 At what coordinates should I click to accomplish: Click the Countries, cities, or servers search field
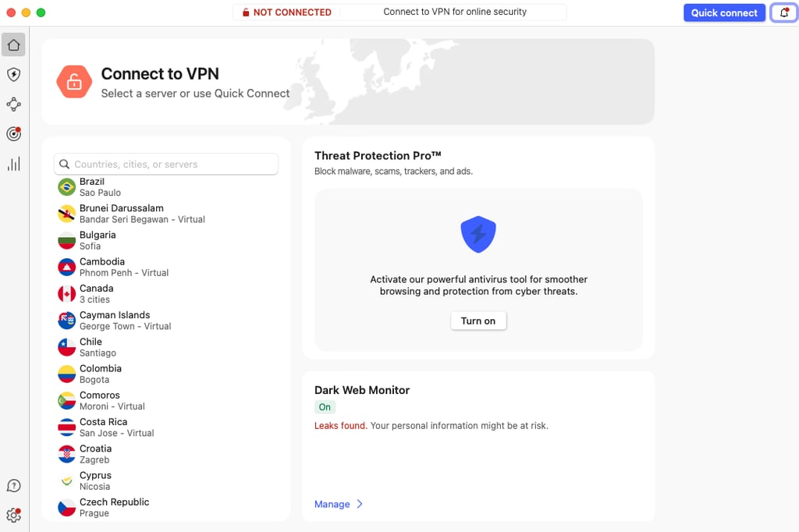coord(166,164)
